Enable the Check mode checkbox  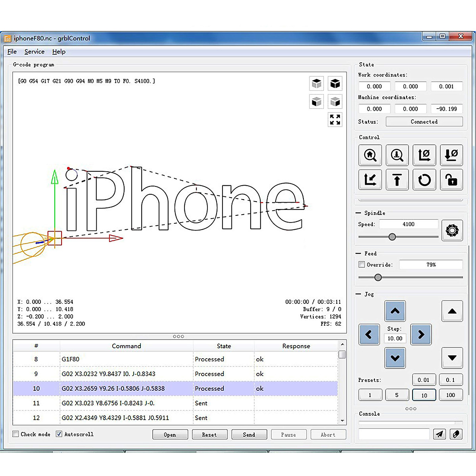(16, 434)
